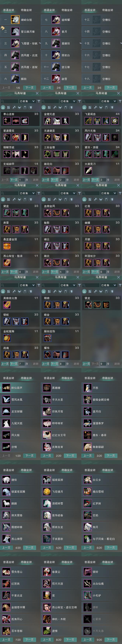Switch to 奇趣坐骑 tab above 啸岭白狼
The image size is (122, 644).
click(x=26, y=10)
